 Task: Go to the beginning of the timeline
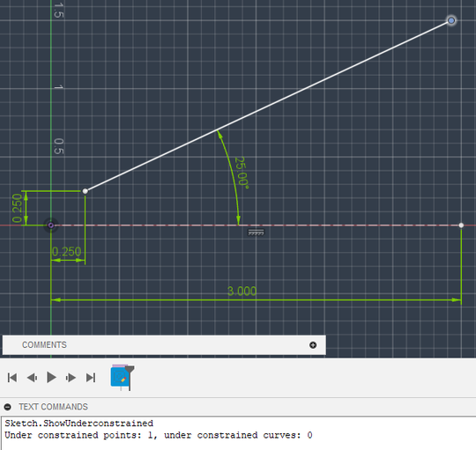click(x=12, y=378)
